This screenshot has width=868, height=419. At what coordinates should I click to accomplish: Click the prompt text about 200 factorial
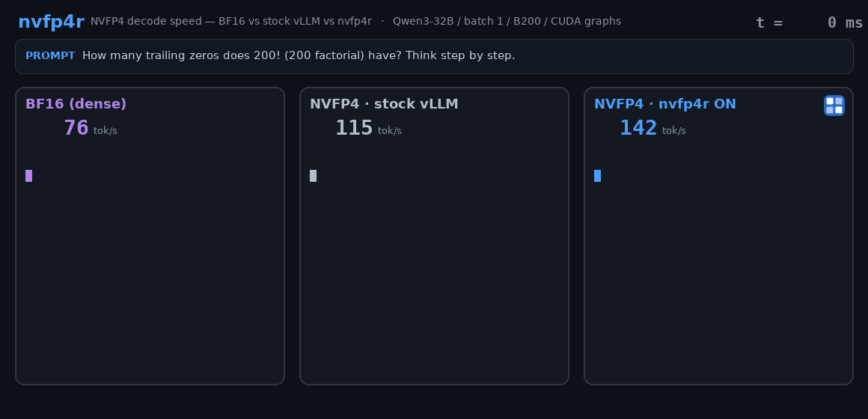point(299,56)
